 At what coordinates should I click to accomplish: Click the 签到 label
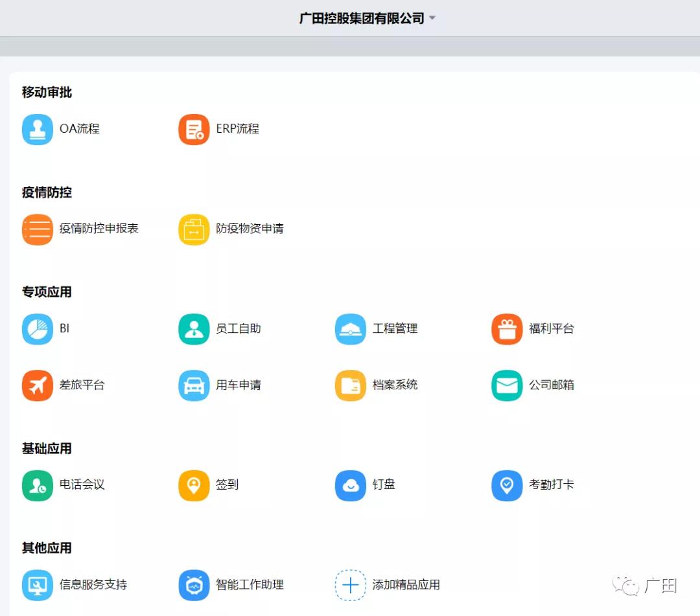coord(227,485)
